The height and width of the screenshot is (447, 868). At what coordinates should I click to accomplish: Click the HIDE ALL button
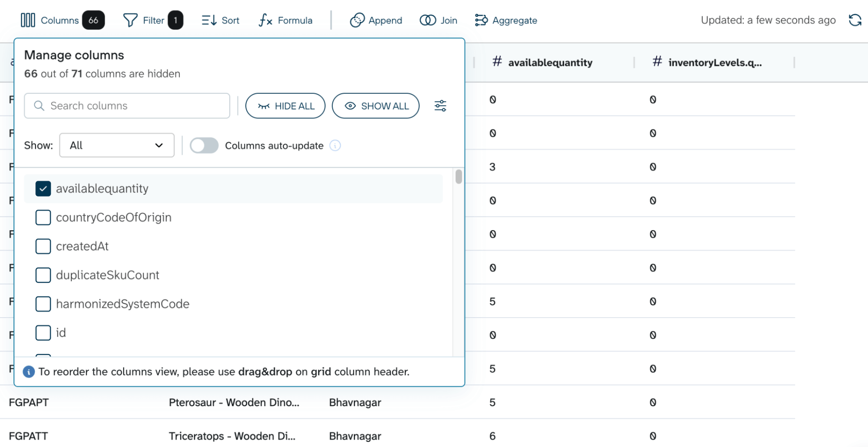[285, 106]
